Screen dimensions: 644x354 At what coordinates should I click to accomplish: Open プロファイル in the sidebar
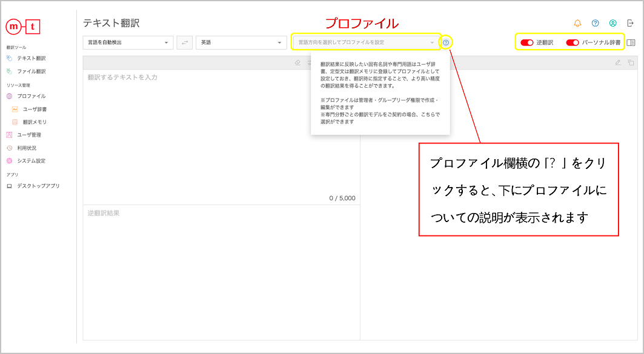pyautogui.click(x=31, y=96)
